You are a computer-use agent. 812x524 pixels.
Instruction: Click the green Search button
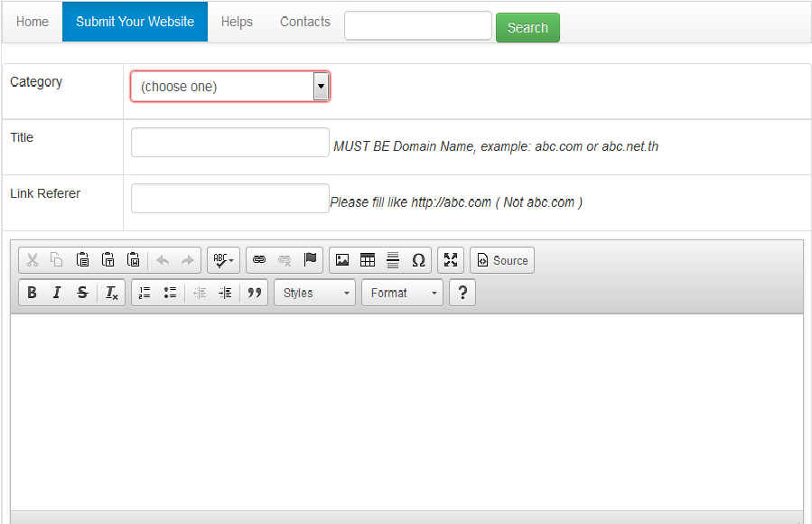pyautogui.click(x=527, y=27)
